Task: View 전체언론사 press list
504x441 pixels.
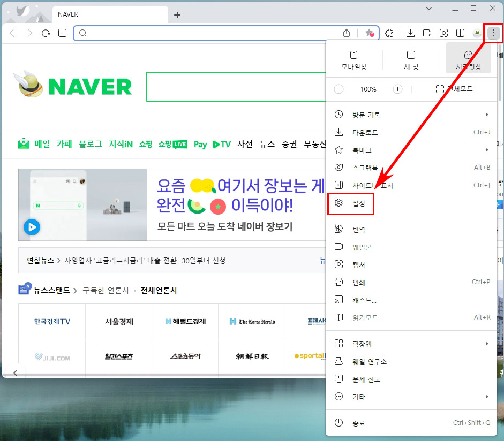Action: tap(161, 289)
